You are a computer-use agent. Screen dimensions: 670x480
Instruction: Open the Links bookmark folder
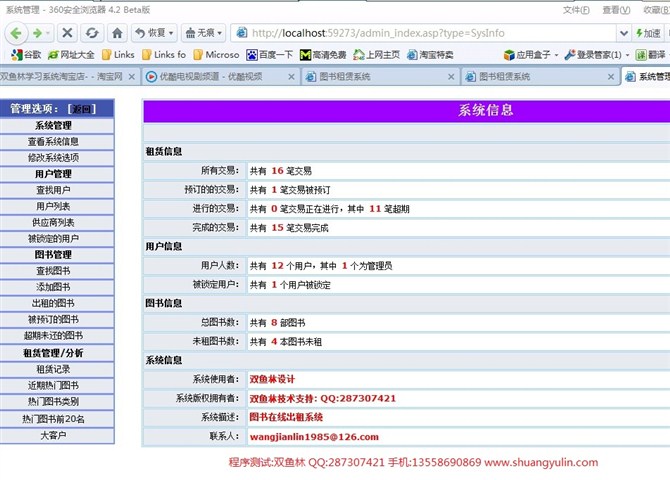point(118,55)
